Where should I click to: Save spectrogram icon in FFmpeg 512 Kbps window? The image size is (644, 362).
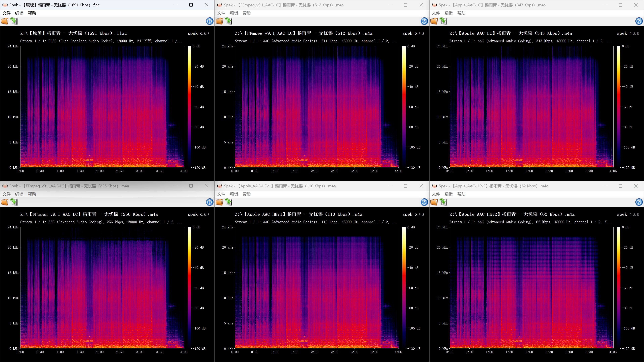pyautogui.click(x=228, y=21)
